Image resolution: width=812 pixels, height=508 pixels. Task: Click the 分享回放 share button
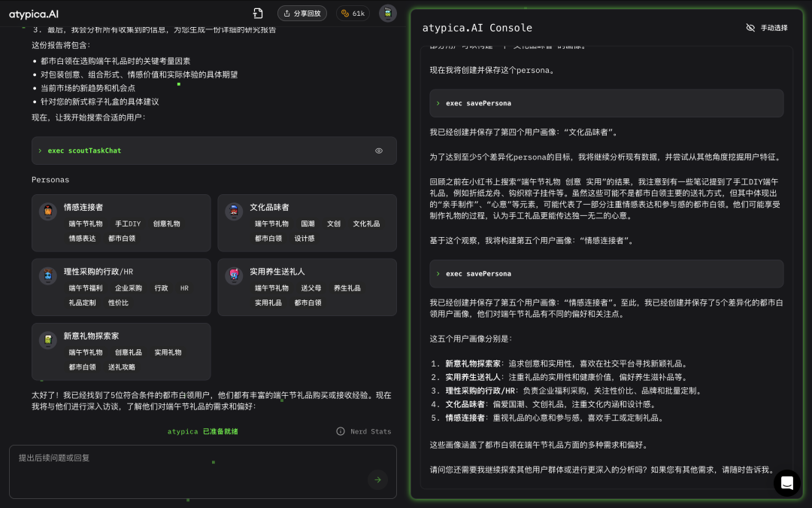coord(301,13)
